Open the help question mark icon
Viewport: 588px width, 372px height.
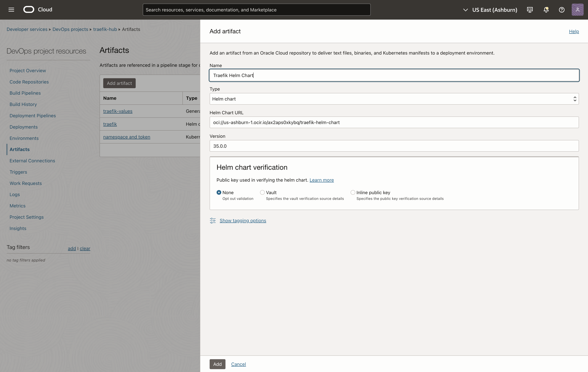(562, 10)
